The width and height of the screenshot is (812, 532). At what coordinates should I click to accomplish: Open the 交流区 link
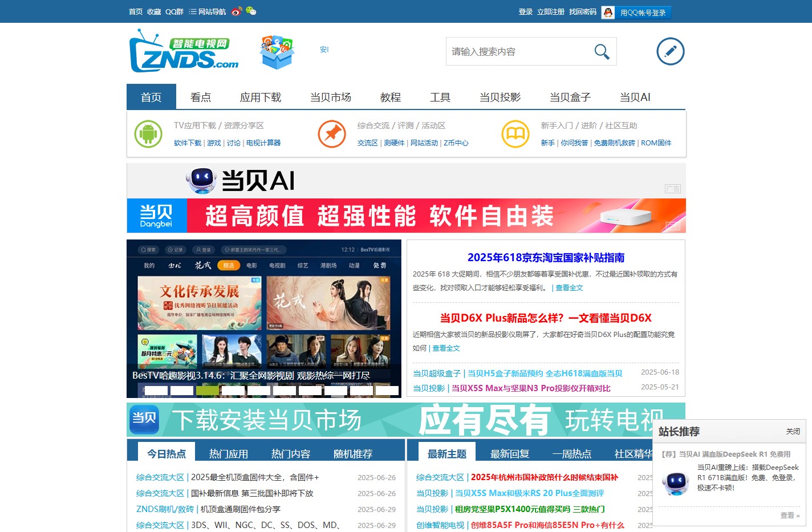368,143
